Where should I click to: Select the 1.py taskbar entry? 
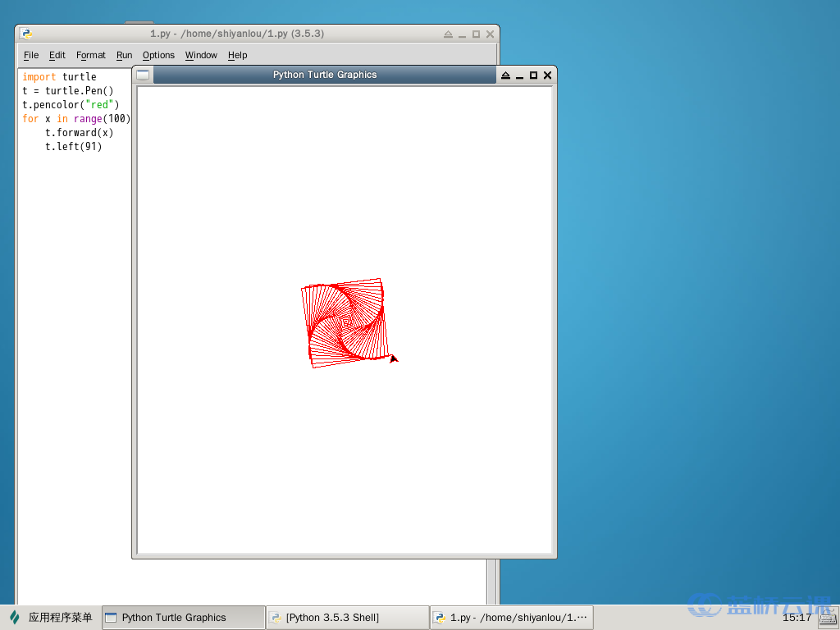click(511, 618)
